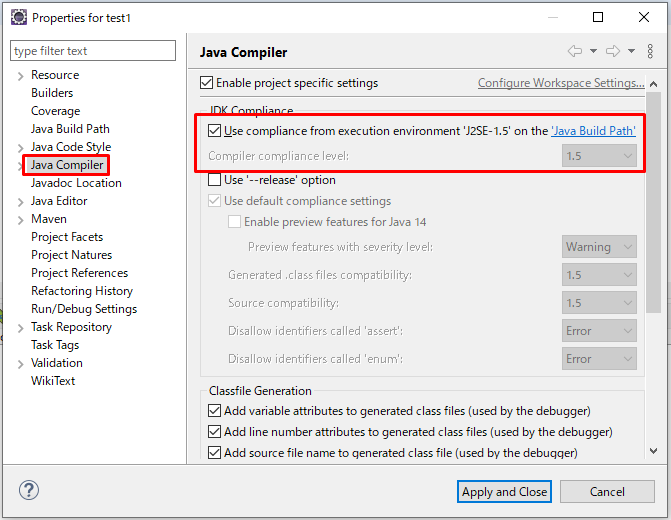Image resolution: width=671 pixels, height=520 pixels.
Task: Click the Cancel button
Action: pos(607,491)
